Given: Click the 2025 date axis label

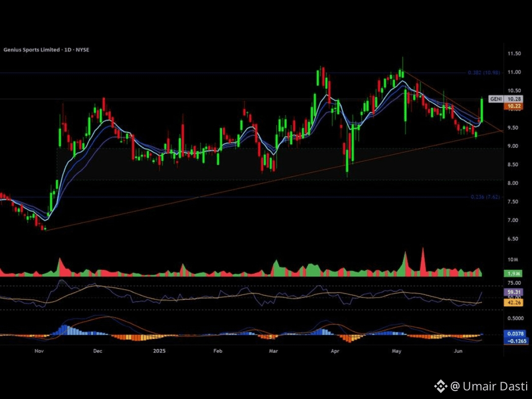Looking at the screenshot, I should [x=160, y=351].
